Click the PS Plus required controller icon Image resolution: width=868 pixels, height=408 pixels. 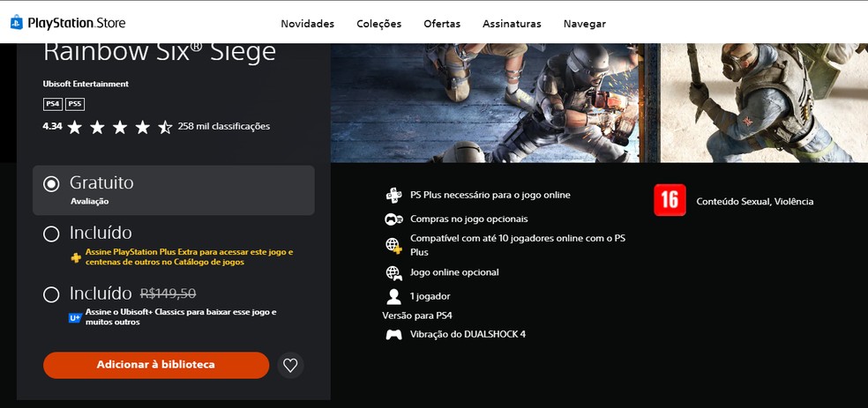[393, 195]
